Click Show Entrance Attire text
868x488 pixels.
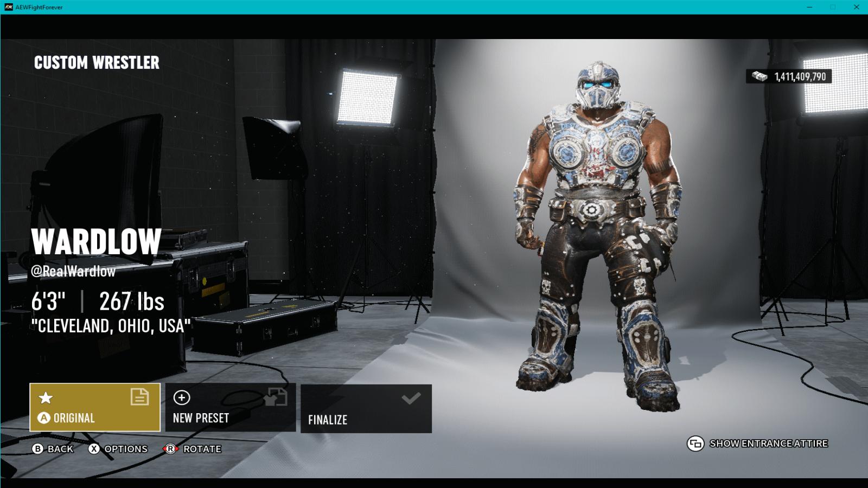(x=769, y=444)
